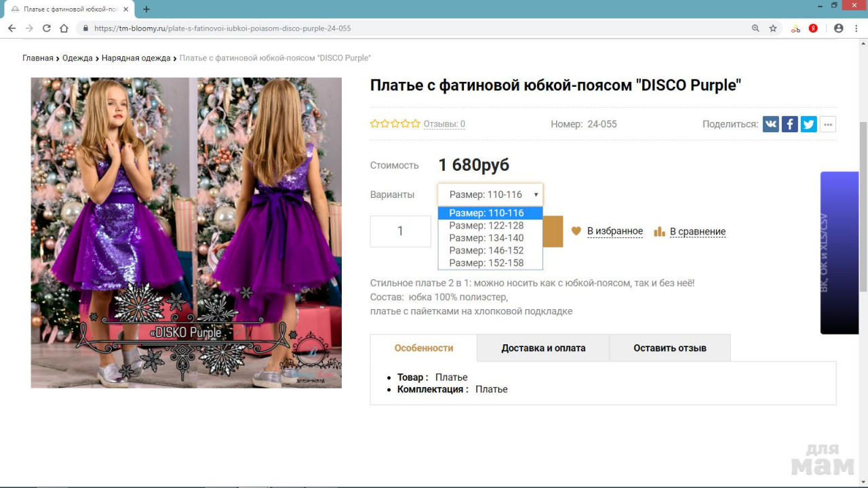868x488 pixels.
Task: Rate the product with five stars
Action: pos(416,124)
